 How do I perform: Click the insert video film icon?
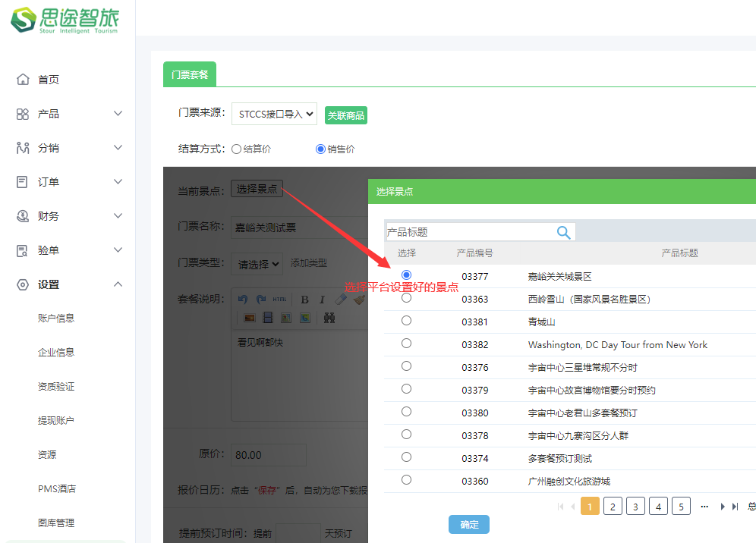267,318
